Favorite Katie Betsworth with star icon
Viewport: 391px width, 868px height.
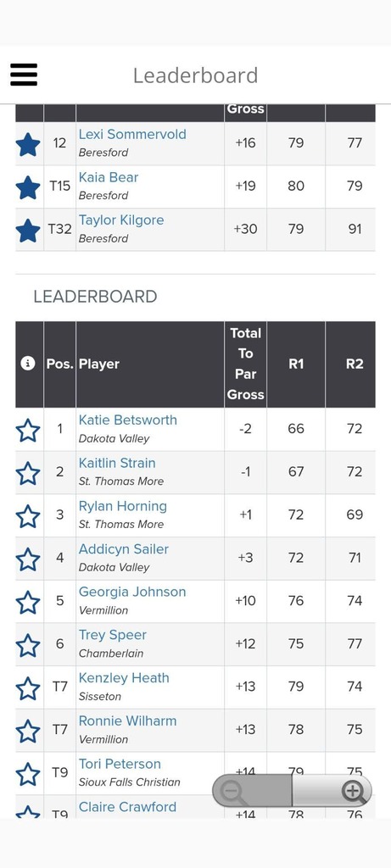click(28, 430)
